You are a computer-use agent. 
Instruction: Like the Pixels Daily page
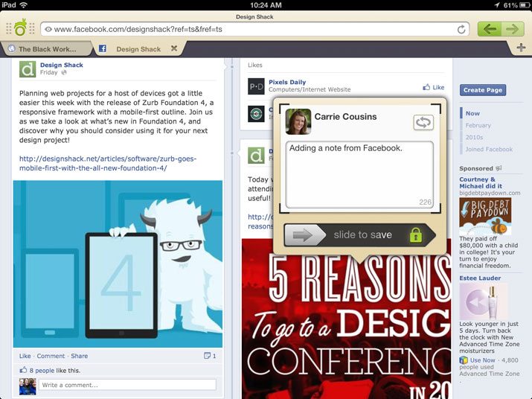click(x=433, y=87)
